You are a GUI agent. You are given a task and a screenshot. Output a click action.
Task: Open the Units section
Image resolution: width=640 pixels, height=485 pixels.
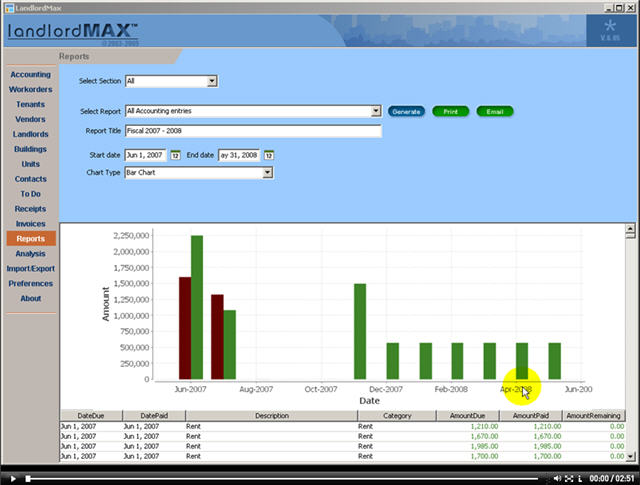point(31,164)
